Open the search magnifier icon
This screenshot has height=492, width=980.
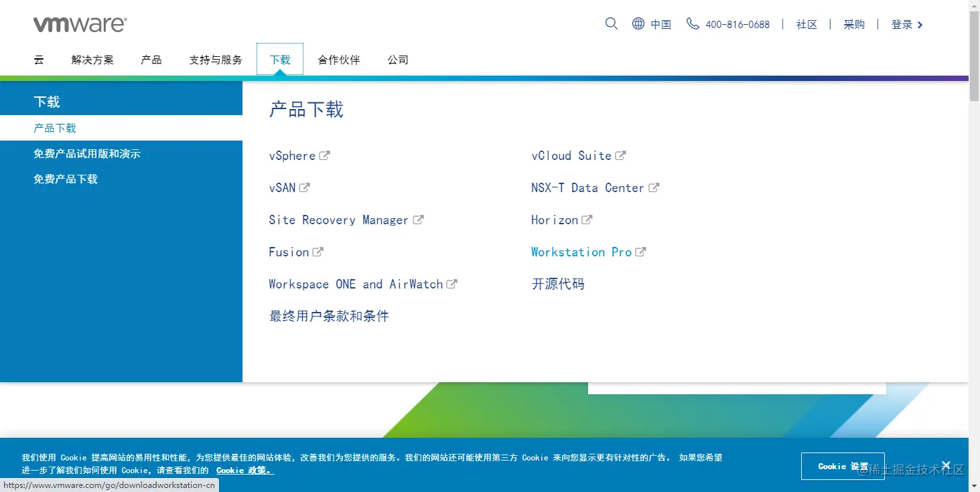[x=611, y=23]
